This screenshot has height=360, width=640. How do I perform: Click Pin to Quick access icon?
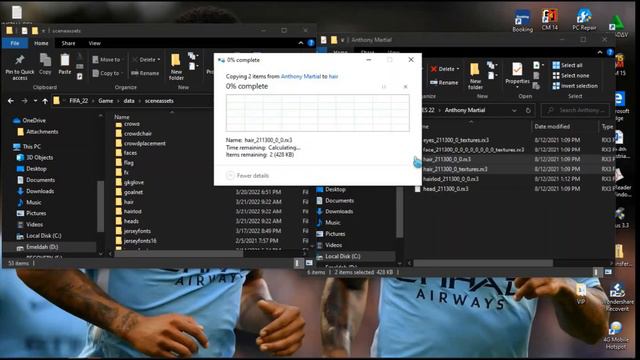click(x=20, y=67)
